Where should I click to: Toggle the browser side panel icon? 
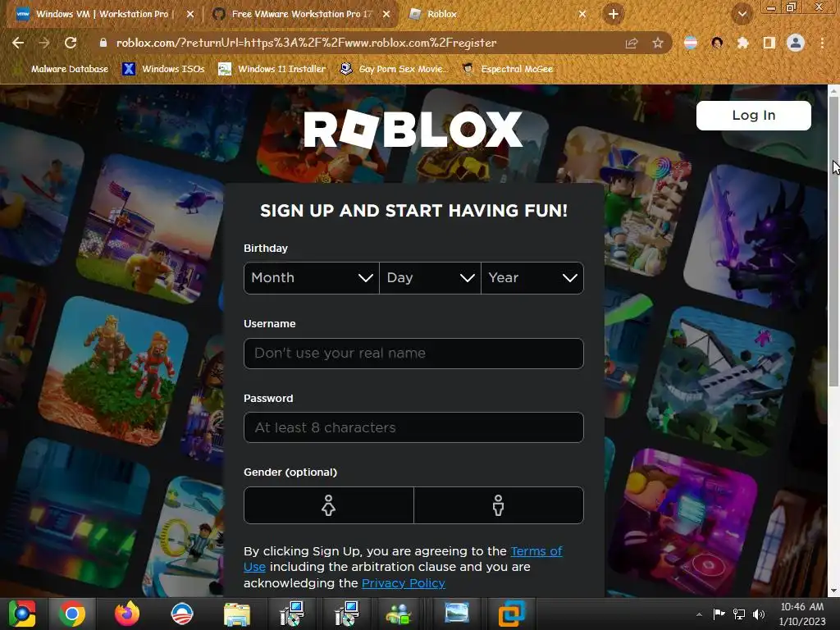click(769, 43)
